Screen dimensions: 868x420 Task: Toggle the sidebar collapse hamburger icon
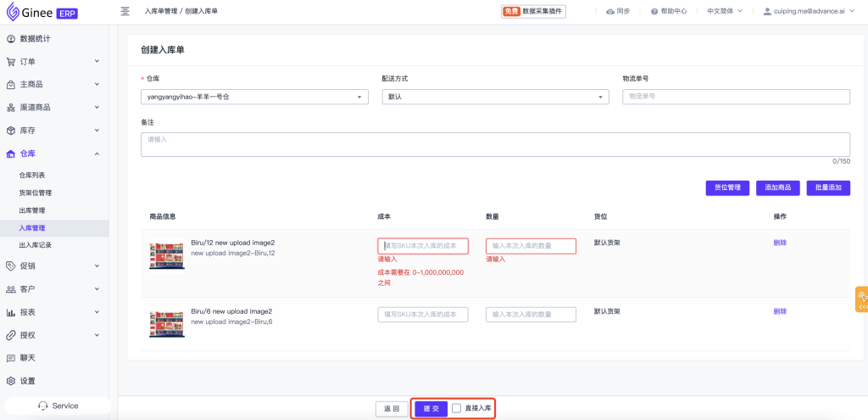pos(125,11)
